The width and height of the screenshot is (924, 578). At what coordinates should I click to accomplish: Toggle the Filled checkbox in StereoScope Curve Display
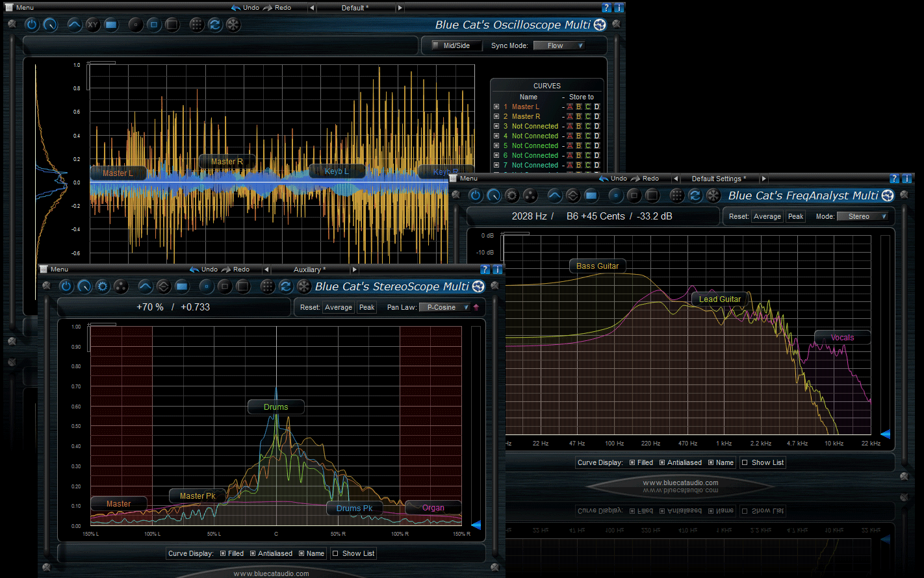pos(224,553)
